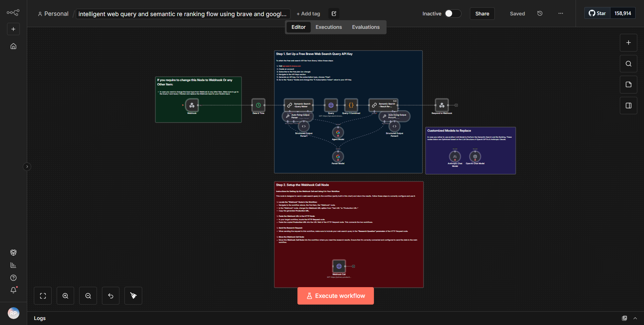Collapse the Logs panel chevron
Viewport: 644px width, 325px height.
(635, 318)
